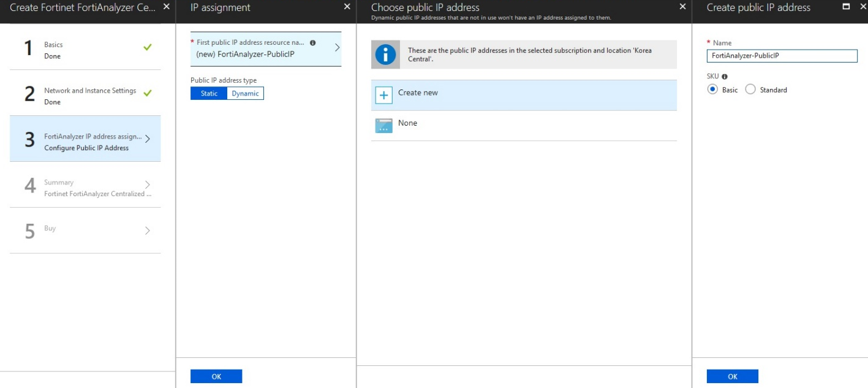Click the public IP Name input field
This screenshot has height=388, width=868.
tap(782, 56)
